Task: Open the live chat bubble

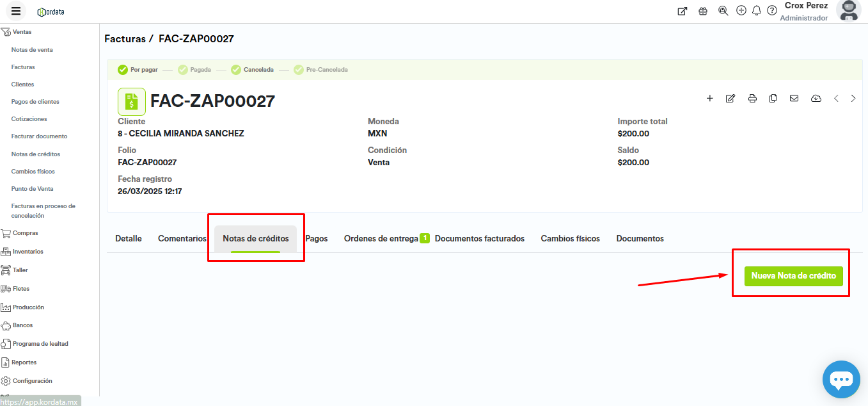Action: pos(840,379)
